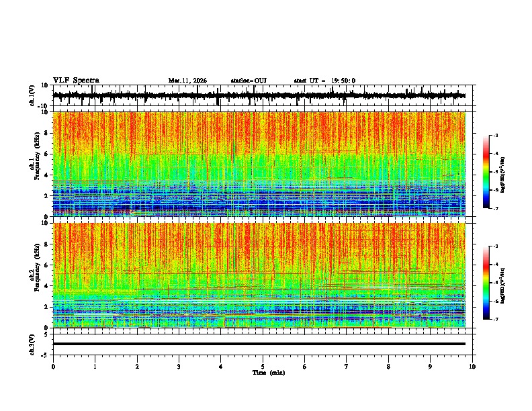
Task: Click the "-3" tick on ch.1 colorbar
Action: [x=496, y=135]
